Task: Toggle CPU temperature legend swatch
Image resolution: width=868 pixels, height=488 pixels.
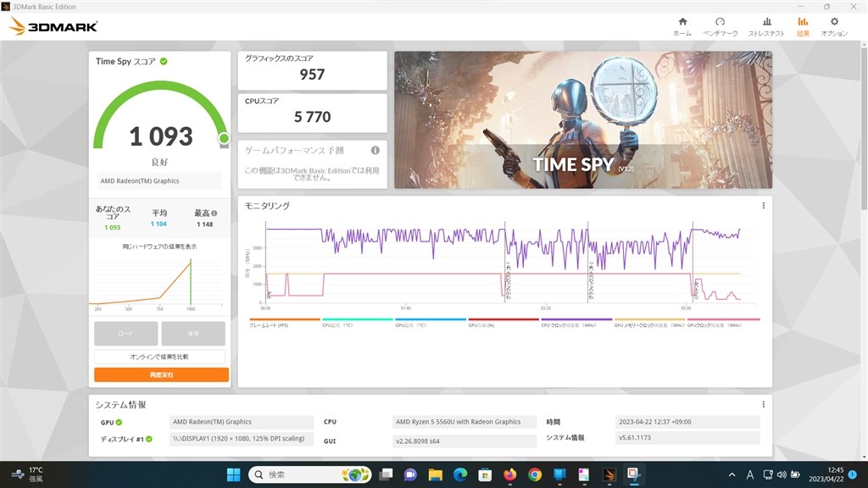Action: 358,319
